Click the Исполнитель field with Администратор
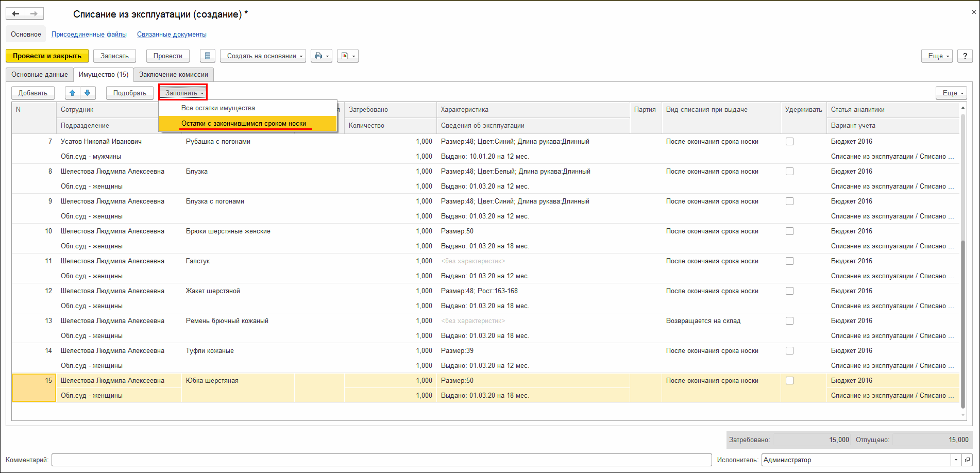 coord(856,460)
